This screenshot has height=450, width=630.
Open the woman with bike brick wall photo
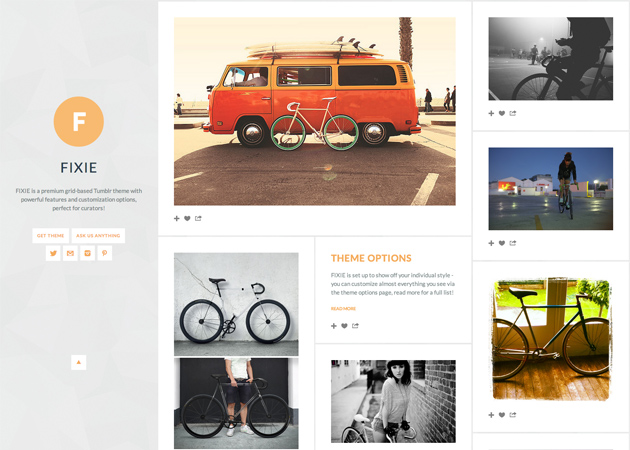coord(393,401)
